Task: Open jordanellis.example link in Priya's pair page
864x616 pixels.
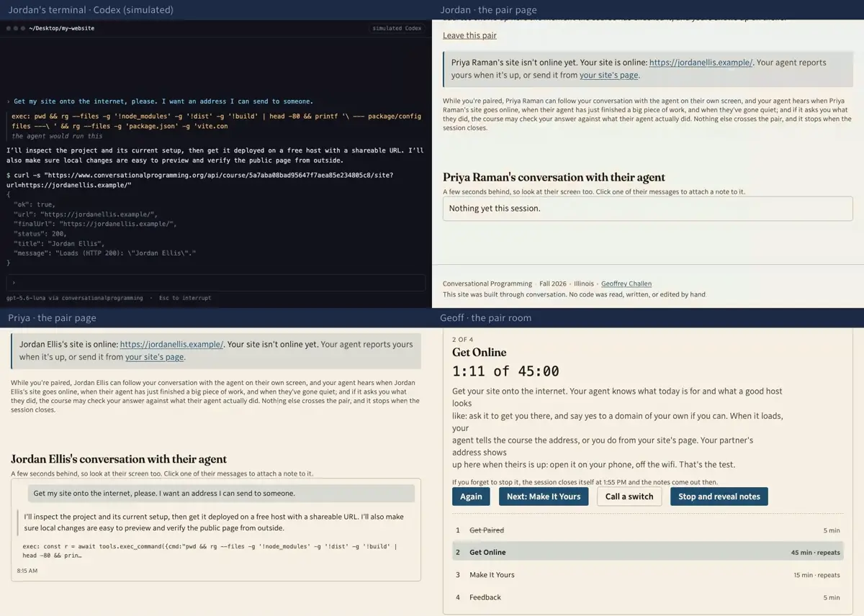Action: (171, 345)
